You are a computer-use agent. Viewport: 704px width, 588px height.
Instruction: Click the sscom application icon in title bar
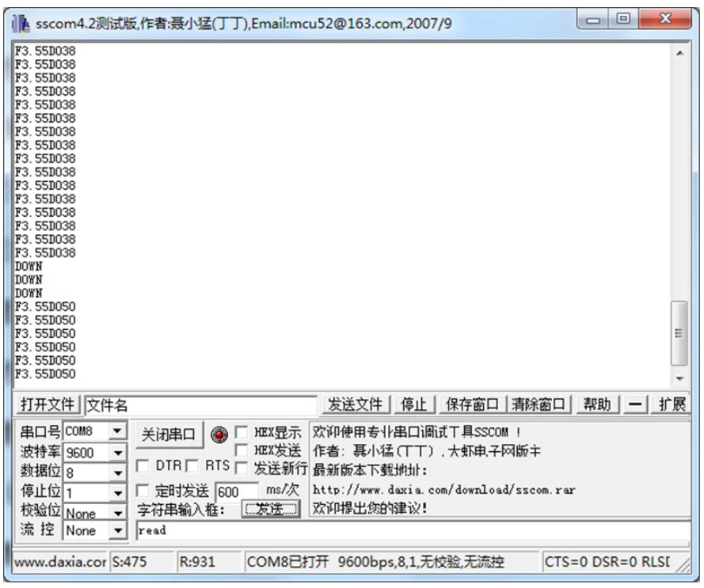pos(21,23)
